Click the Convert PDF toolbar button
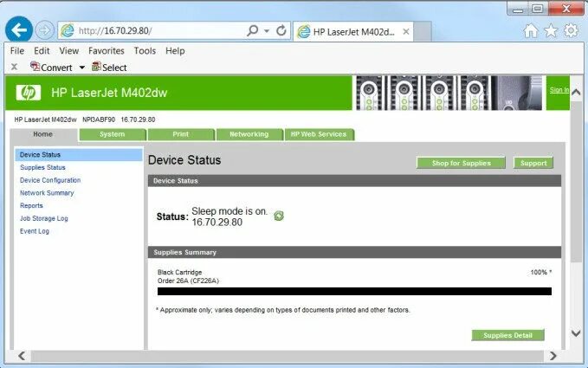588x368 pixels. click(x=51, y=68)
